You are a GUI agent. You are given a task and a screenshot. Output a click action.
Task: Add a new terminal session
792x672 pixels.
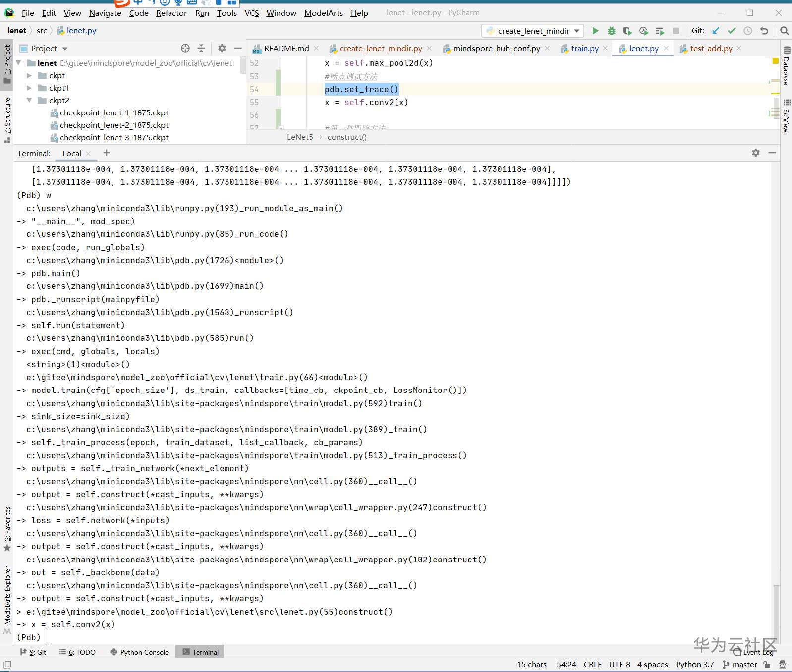pos(107,153)
